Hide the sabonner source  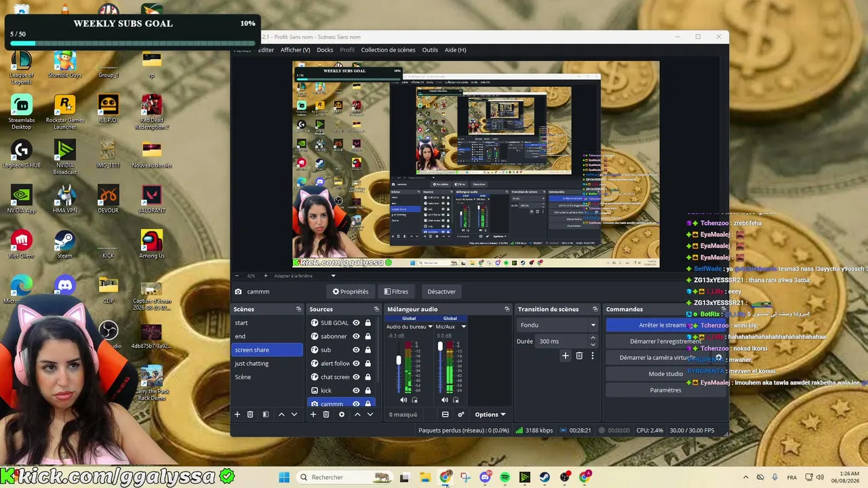point(356,336)
